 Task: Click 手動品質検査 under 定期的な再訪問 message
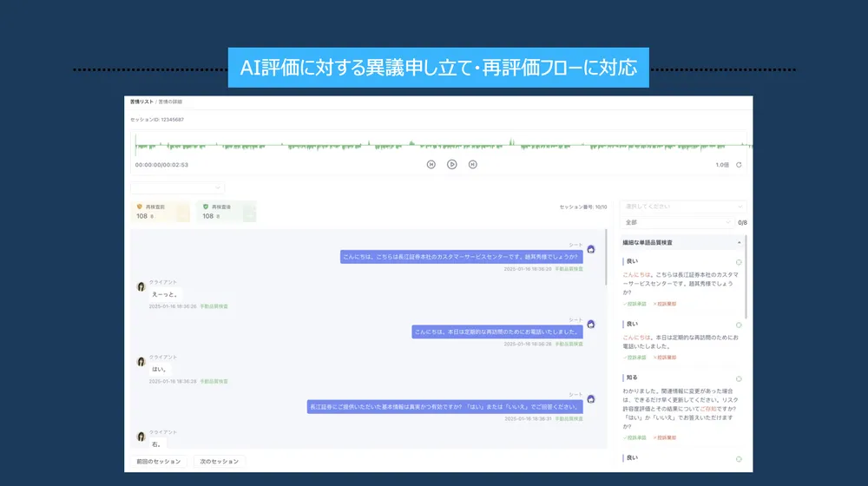point(569,345)
